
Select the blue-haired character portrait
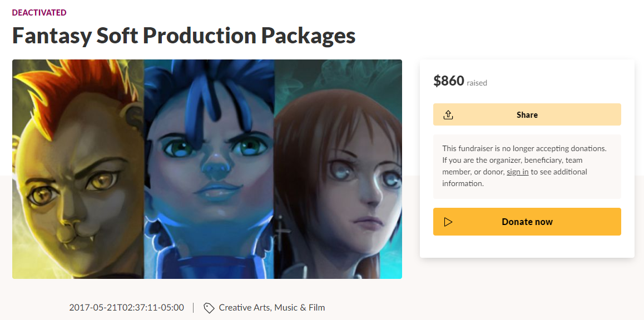click(209, 169)
